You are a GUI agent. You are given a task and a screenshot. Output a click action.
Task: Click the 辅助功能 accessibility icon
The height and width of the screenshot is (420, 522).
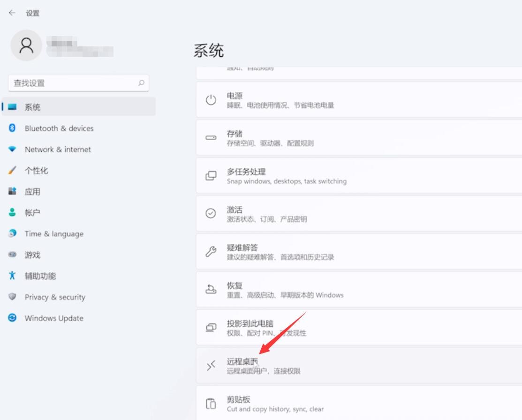click(13, 276)
